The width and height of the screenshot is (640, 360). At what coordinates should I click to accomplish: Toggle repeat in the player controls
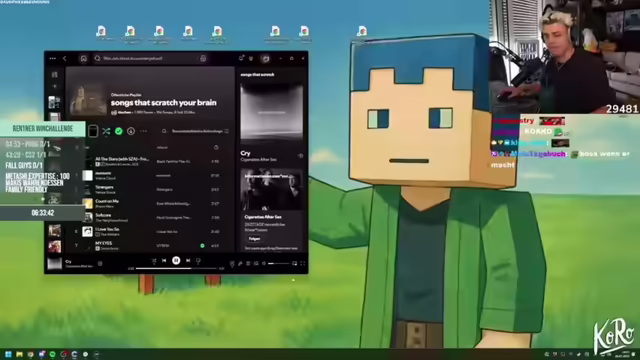pos(198,260)
